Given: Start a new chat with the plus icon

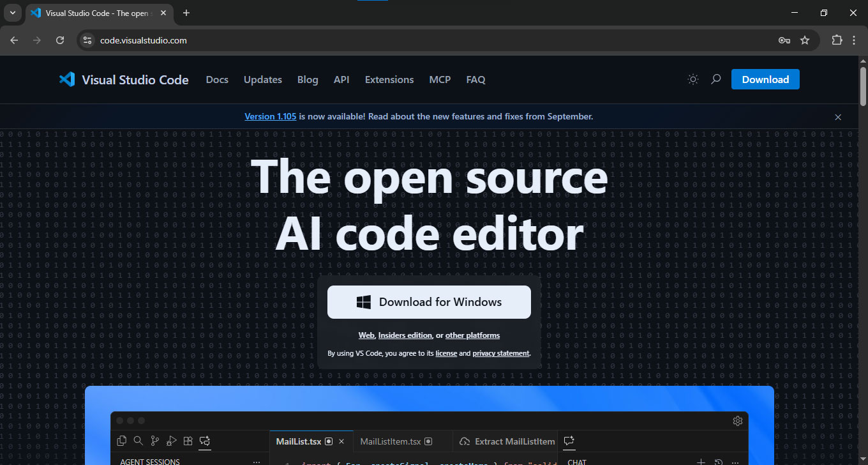Looking at the screenshot, I should point(701,461).
